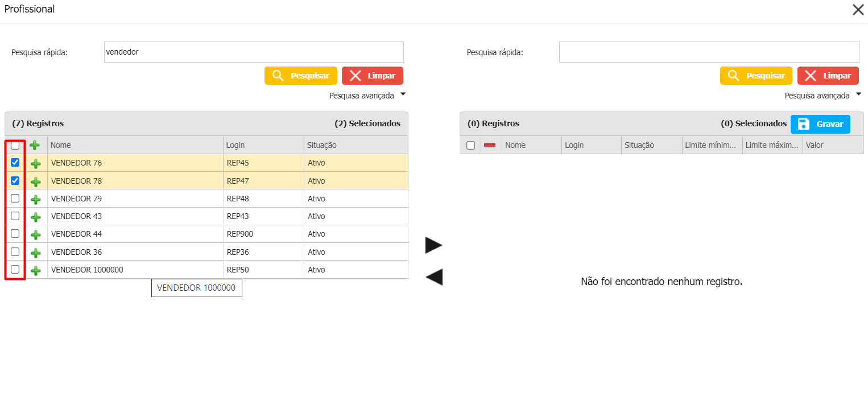The width and height of the screenshot is (868, 417).
Task: Click the Limite mínim... column header
Action: (x=712, y=145)
